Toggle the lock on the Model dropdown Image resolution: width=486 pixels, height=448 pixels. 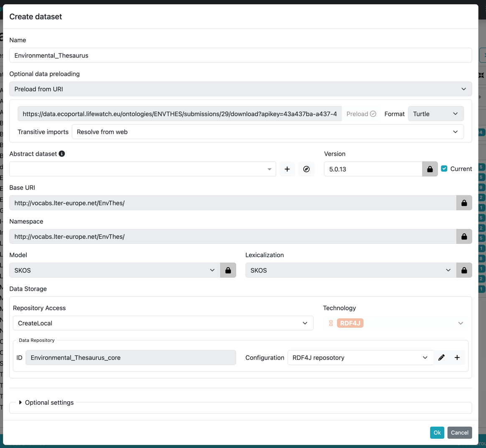click(228, 270)
